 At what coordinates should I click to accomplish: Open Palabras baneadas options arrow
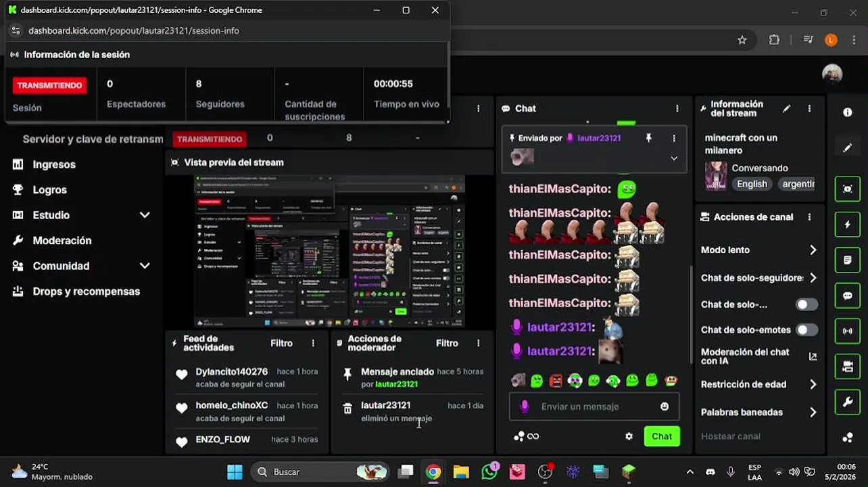(813, 412)
